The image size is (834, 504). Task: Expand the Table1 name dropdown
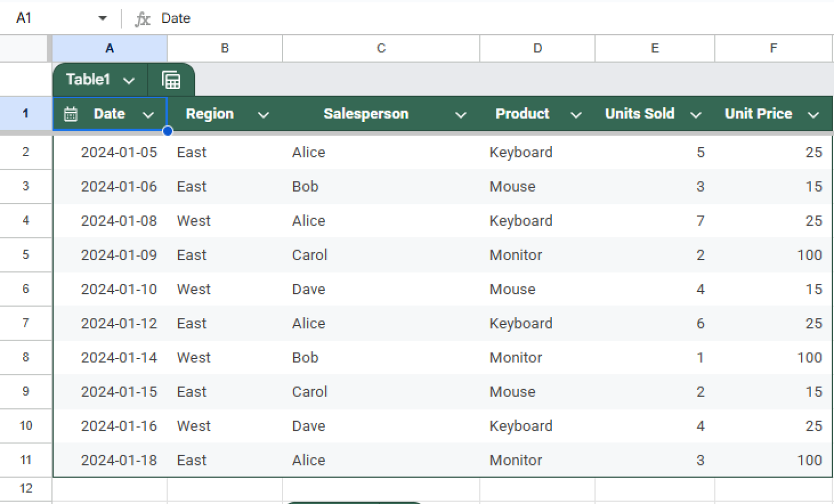(130, 80)
